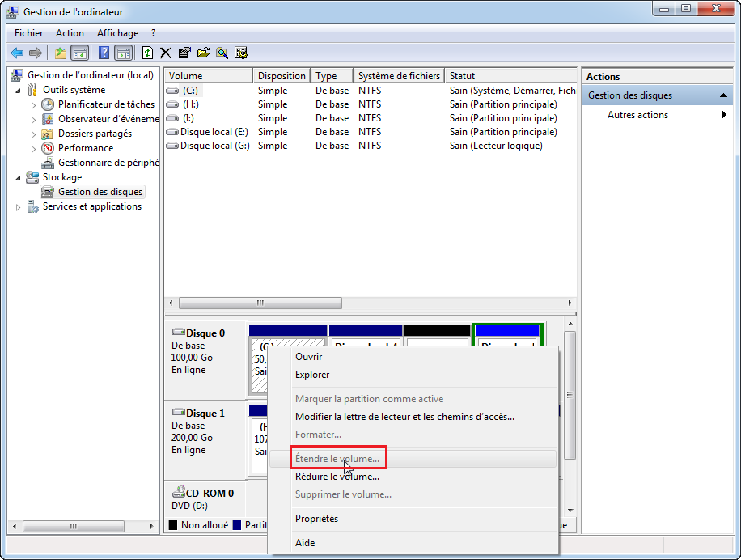
Task: Collapse the Outils système node arrow
Action: point(18,91)
